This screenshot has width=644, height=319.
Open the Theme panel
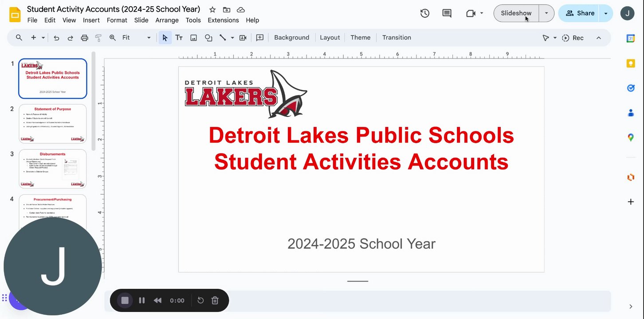(x=361, y=38)
